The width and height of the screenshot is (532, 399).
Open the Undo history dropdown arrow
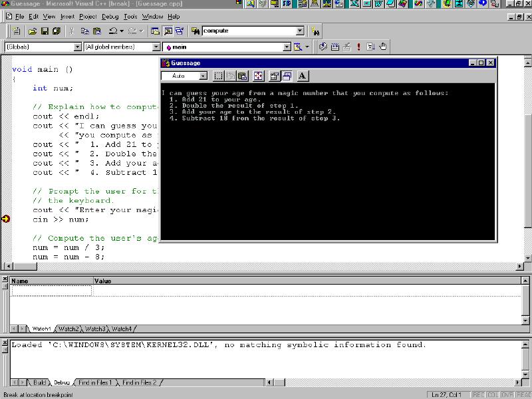122,31
